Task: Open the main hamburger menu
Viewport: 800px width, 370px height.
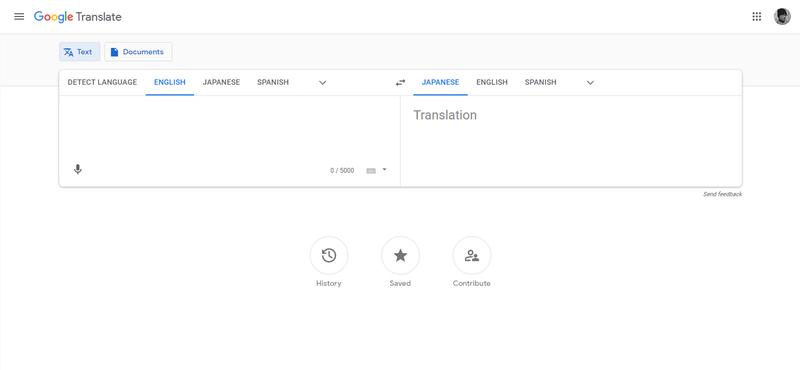Action: pos(19,16)
